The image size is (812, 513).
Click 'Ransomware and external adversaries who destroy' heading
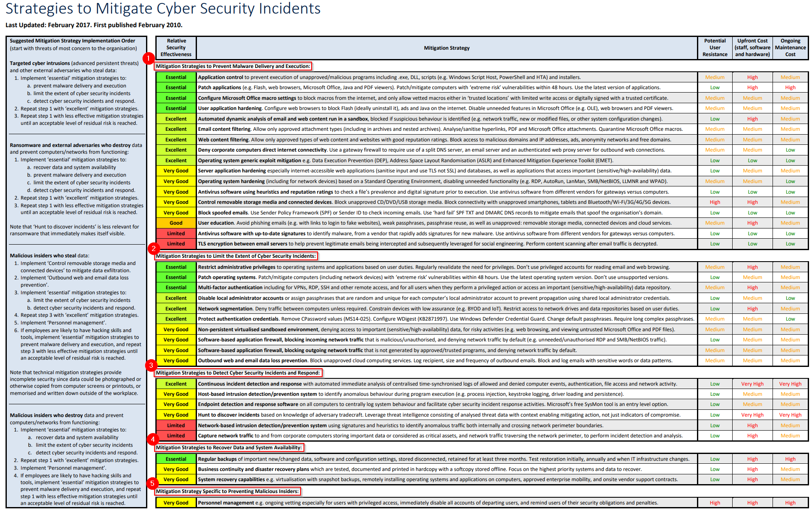(x=70, y=145)
